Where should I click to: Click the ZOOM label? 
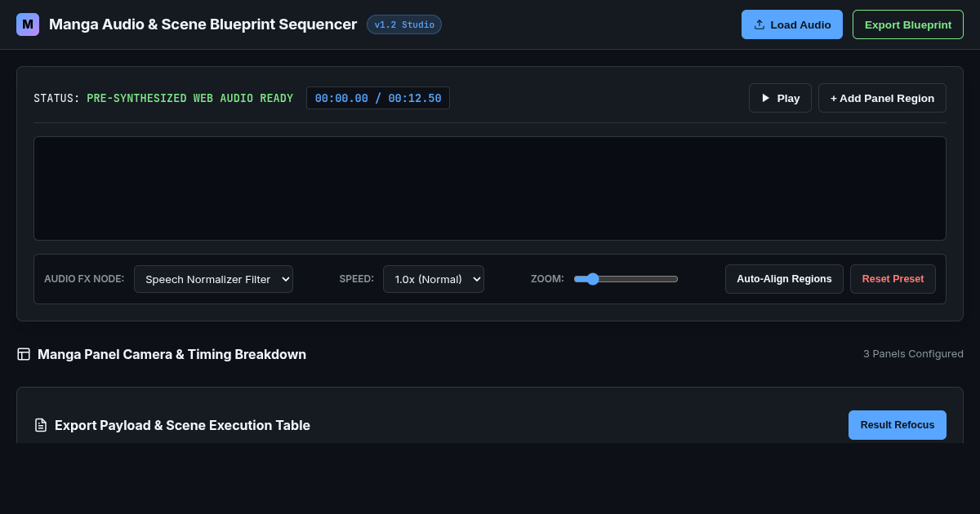pos(547,279)
